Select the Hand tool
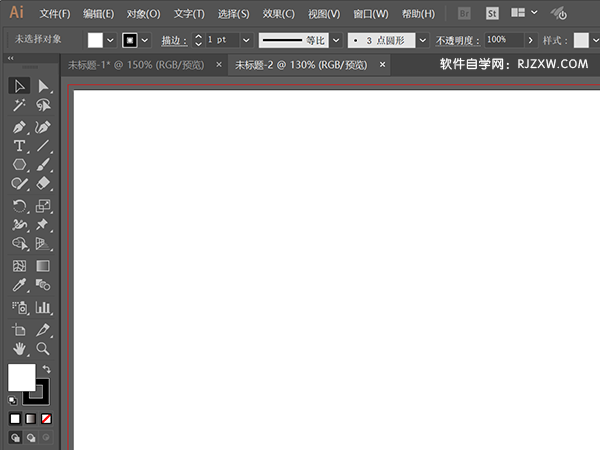The width and height of the screenshot is (600, 450). pyautogui.click(x=19, y=349)
